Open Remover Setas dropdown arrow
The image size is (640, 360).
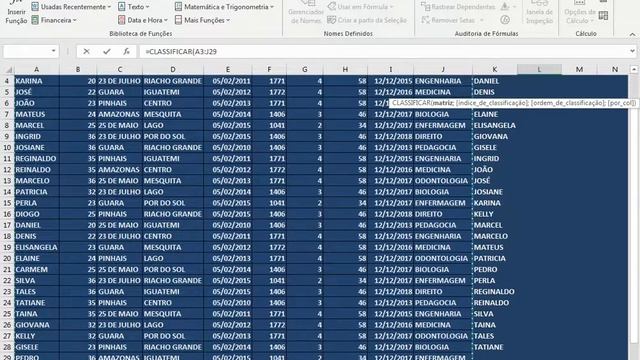482,20
